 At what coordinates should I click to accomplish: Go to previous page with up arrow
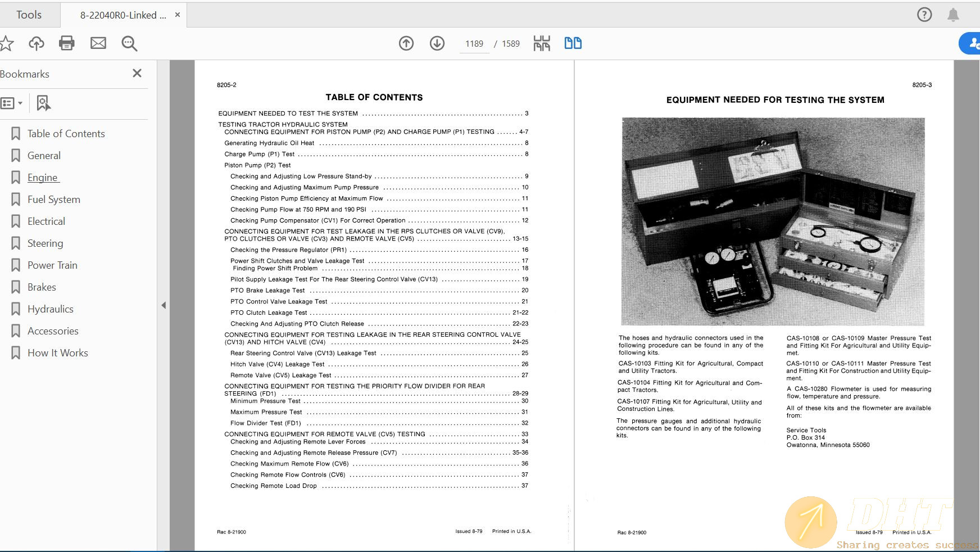pos(406,43)
